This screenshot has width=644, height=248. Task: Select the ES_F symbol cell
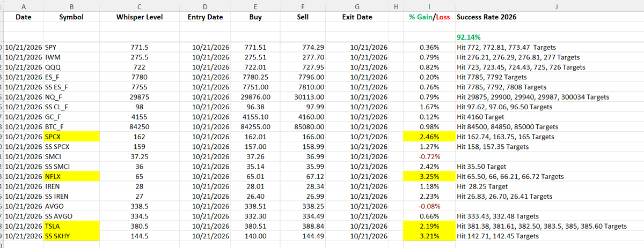[x=72, y=77]
